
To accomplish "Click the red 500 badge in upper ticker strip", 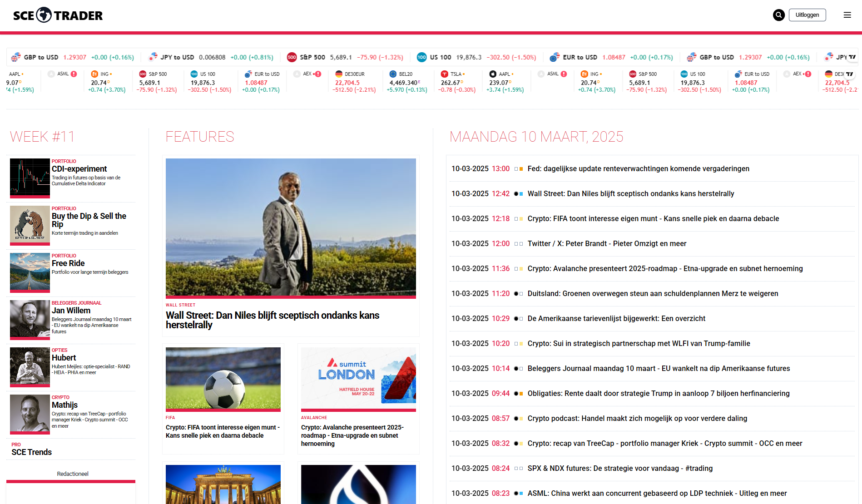I will [x=292, y=57].
